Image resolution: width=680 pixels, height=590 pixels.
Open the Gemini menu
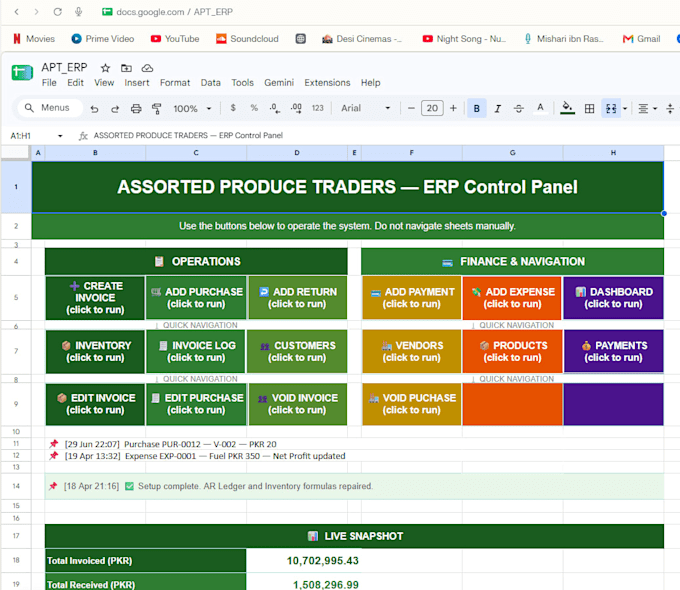click(x=279, y=82)
